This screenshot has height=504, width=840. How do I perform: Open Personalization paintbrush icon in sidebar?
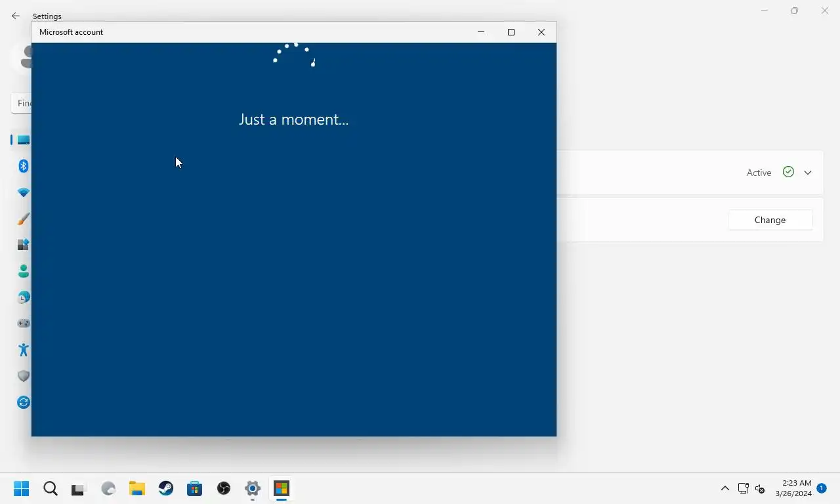tap(24, 219)
